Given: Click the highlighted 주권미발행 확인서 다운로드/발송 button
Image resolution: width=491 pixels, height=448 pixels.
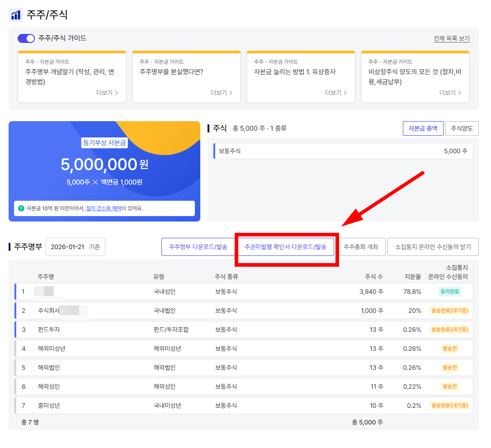Looking at the screenshot, I should 286,247.
